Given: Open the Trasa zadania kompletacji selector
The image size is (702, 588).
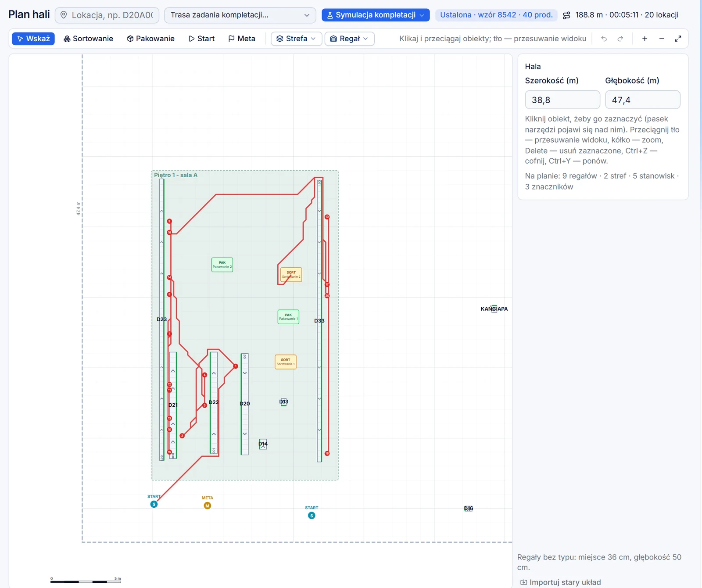Looking at the screenshot, I should [x=240, y=15].
